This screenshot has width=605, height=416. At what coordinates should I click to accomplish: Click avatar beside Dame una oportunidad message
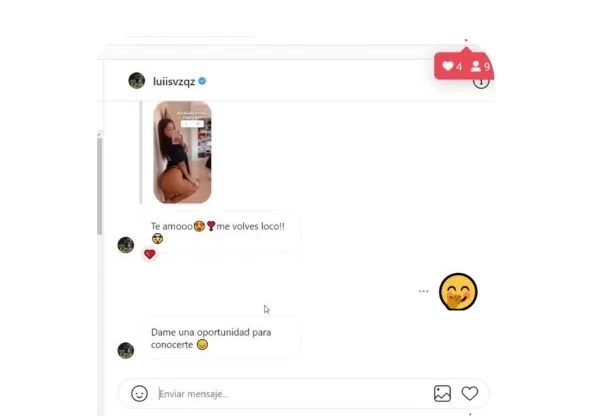(x=126, y=350)
